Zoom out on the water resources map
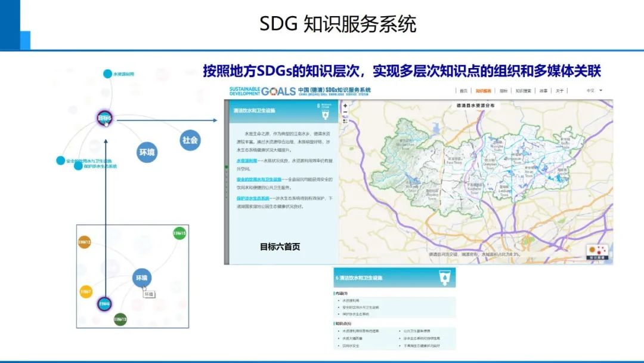The image size is (644, 363). (x=345, y=112)
